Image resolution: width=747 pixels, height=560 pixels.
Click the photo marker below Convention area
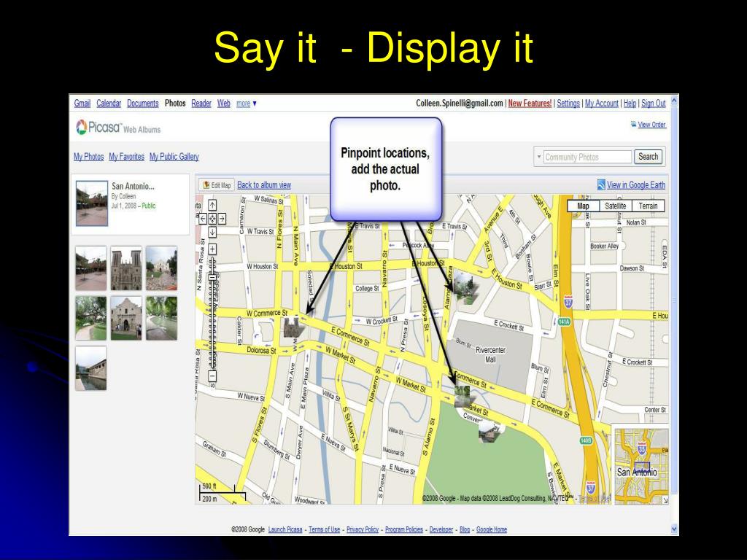tap(488, 432)
